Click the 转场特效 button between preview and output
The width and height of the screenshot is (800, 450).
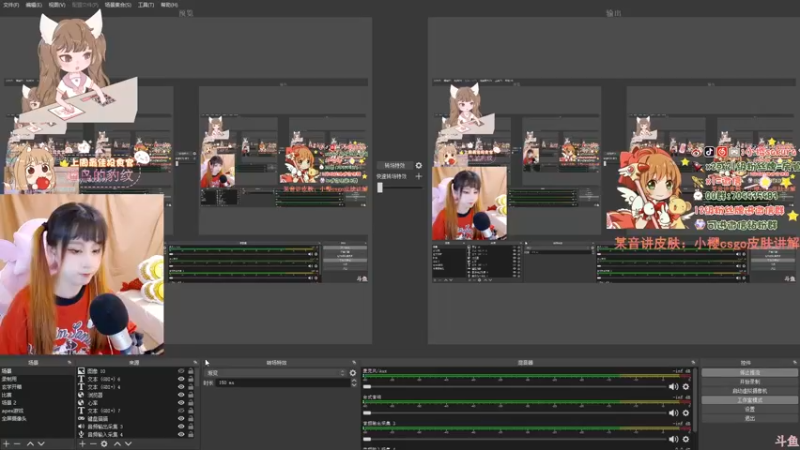click(394, 165)
